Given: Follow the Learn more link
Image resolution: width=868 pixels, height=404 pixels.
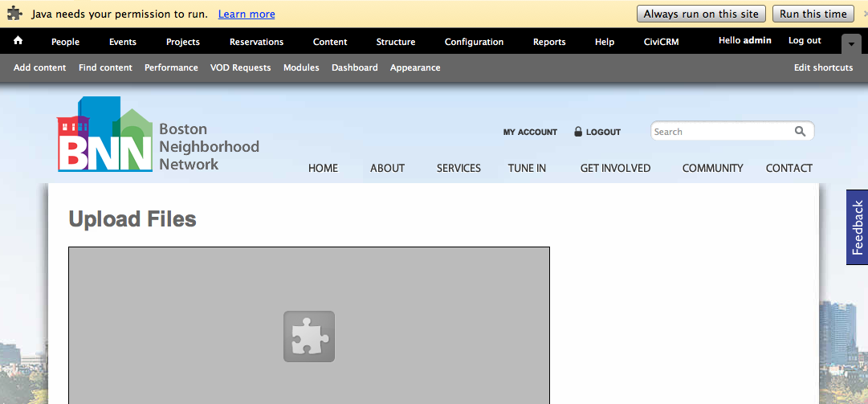Looking at the screenshot, I should (x=247, y=14).
